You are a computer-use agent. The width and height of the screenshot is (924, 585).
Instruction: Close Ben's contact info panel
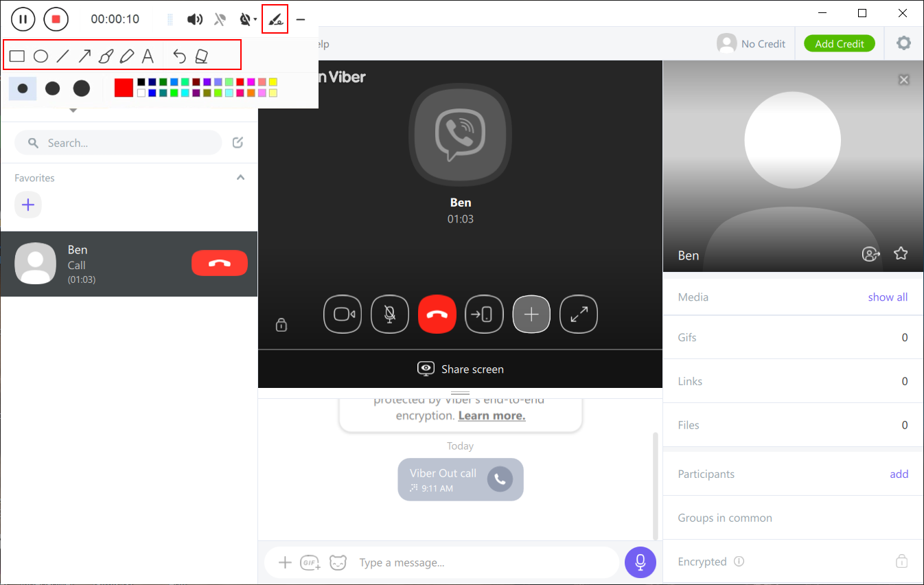pyautogui.click(x=904, y=80)
